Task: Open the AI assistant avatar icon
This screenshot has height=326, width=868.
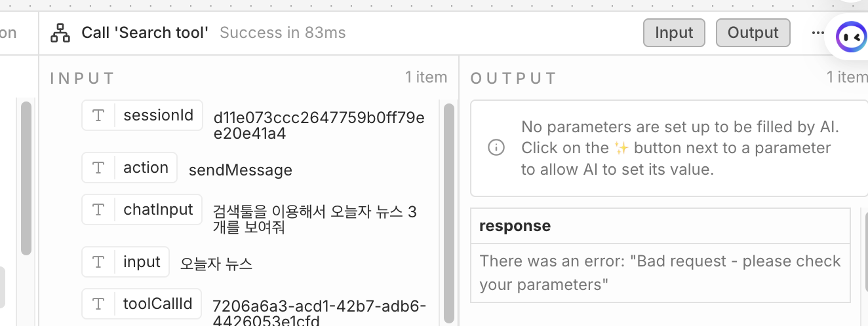Action: [x=852, y=37]
